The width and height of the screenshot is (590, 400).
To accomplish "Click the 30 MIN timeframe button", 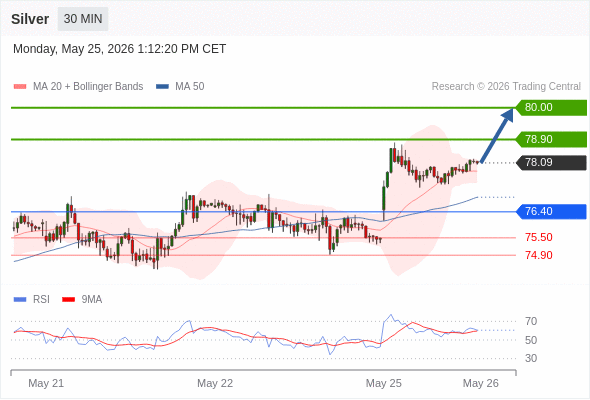I will pyautogui.click(x=83, y=19).
